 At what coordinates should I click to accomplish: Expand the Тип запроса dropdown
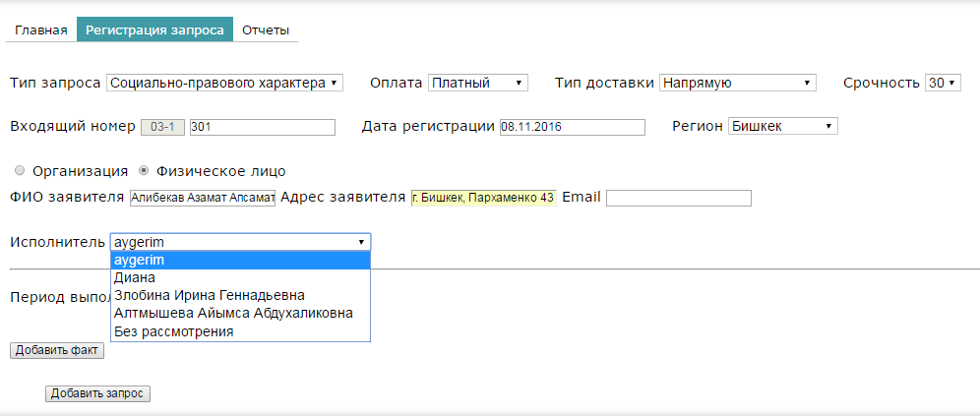tap(225, 83)
